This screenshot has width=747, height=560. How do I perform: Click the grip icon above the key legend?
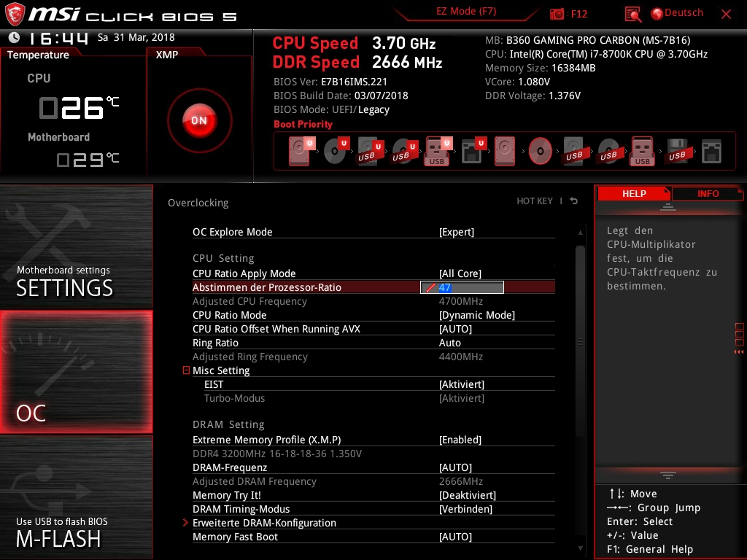pos(668,475)
